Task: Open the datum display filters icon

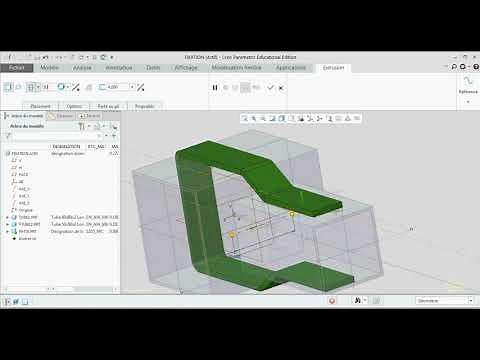Action: 310,118
